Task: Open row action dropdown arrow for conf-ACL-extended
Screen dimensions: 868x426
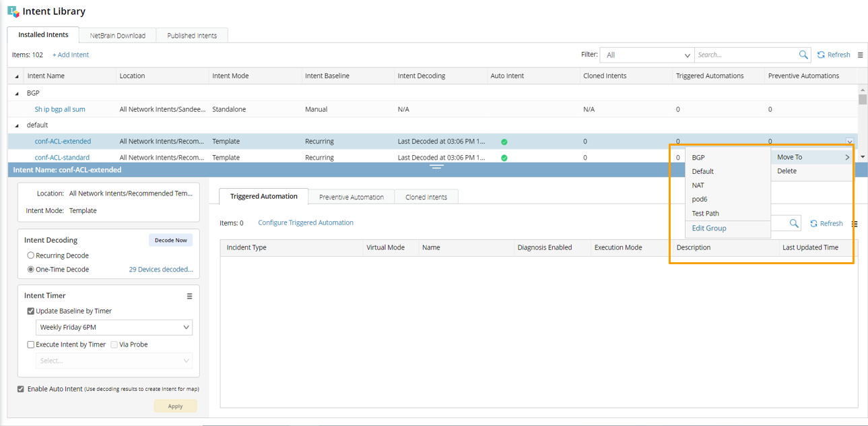Action: tap(850, 142)
